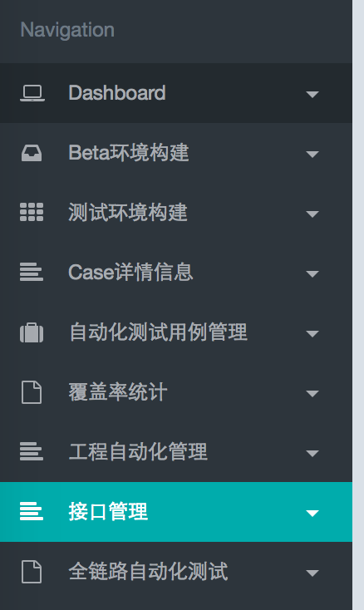The image size is (364, 610).
Task: Expand the Dashboard dropdown arrow
Action: (312, 94)
